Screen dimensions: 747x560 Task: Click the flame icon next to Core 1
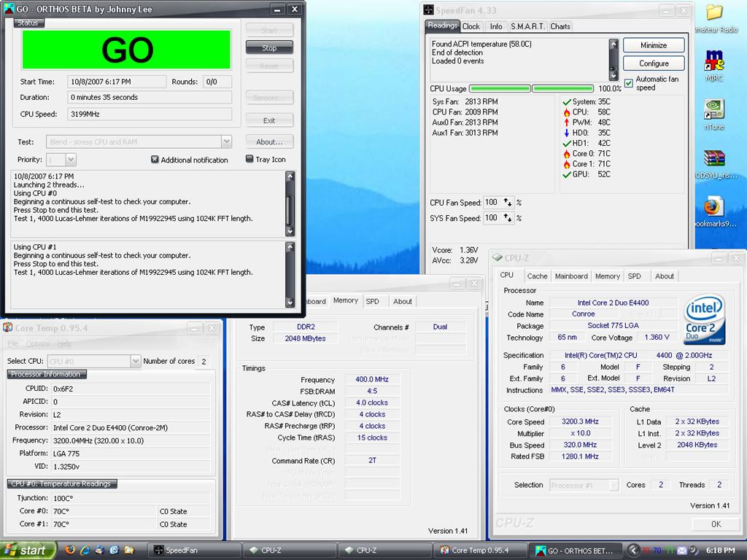pos(566,164)
